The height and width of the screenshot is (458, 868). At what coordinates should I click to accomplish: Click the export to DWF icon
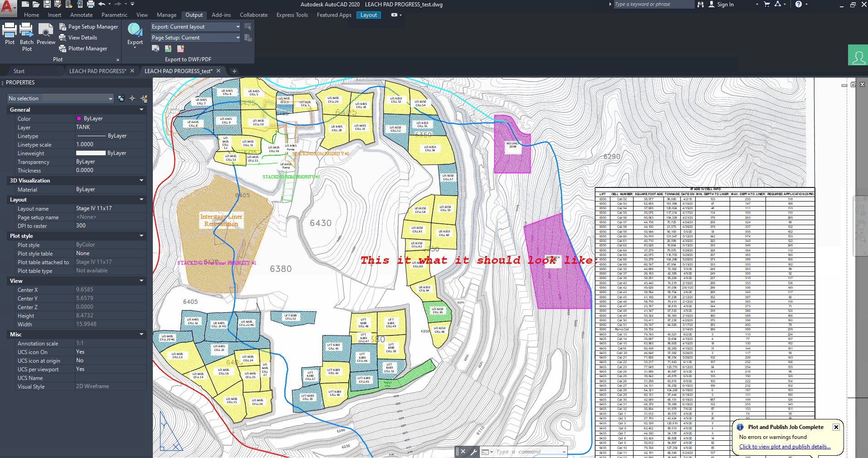coord(168,49)
